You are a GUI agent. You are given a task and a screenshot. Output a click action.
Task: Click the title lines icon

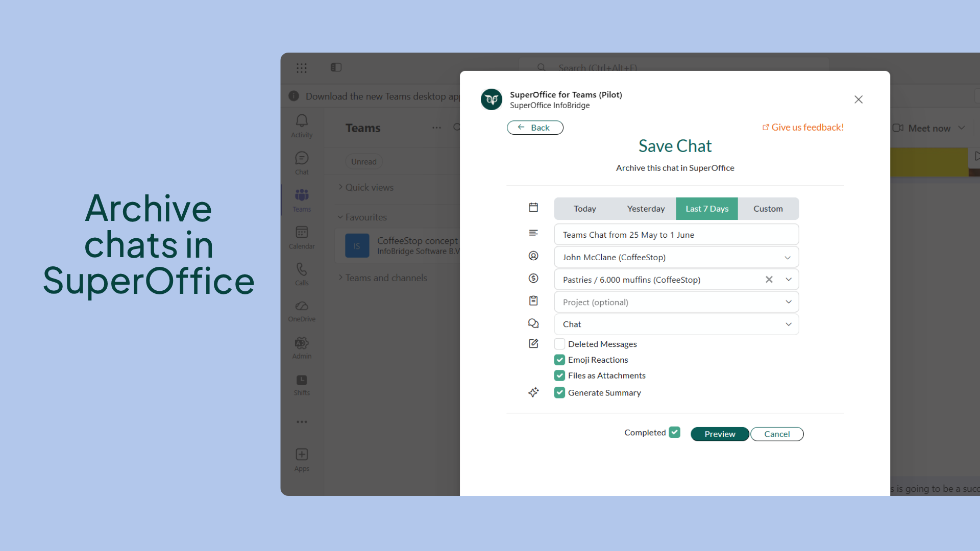point(533,233)
